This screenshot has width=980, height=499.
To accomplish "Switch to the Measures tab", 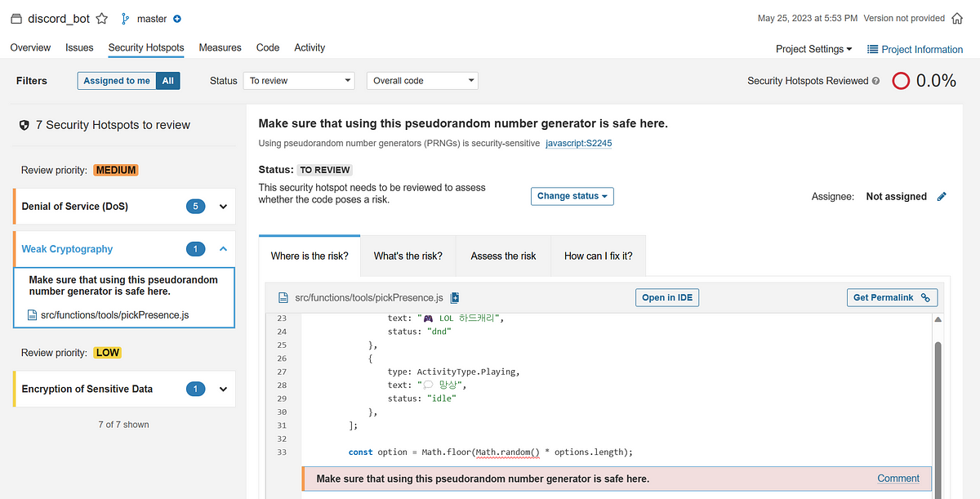I will click(x=219, y=47).
